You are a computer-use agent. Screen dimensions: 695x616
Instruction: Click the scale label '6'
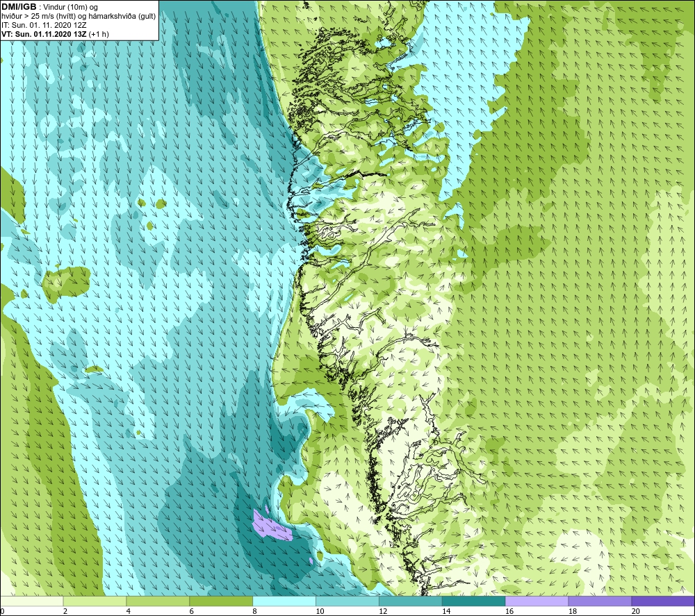pos(192,612)
